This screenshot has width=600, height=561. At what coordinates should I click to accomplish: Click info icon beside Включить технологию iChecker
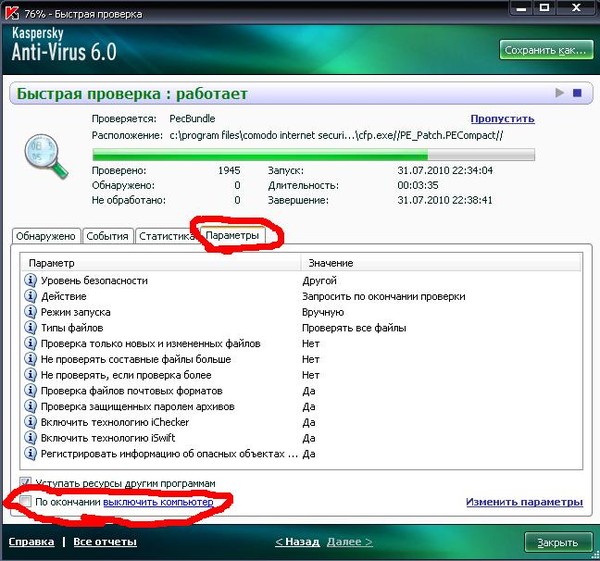30,422
